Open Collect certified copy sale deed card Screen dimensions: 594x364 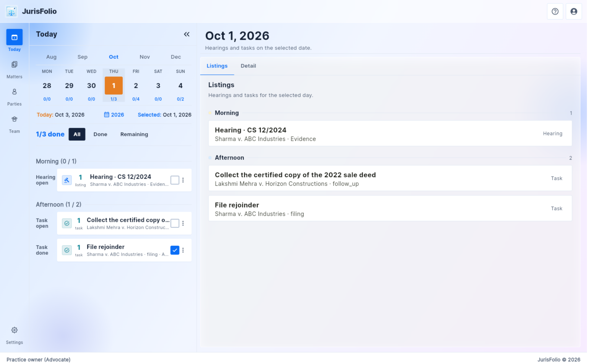coord(390,178)
